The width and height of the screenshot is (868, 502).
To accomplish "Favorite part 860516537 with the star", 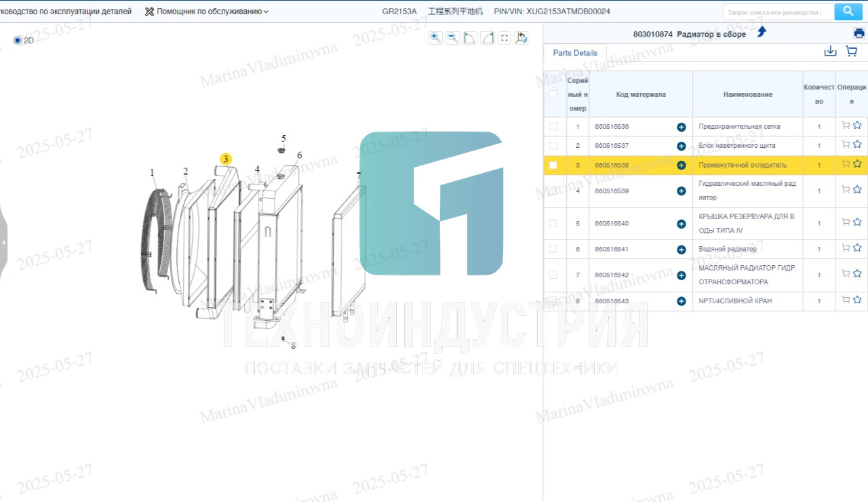I will click(x=857, y=144).
